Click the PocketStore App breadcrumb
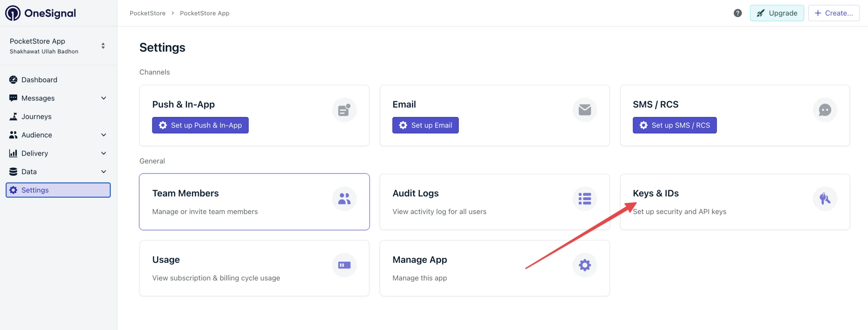Screen dimensions: 868x330 (x=204, y=13)
